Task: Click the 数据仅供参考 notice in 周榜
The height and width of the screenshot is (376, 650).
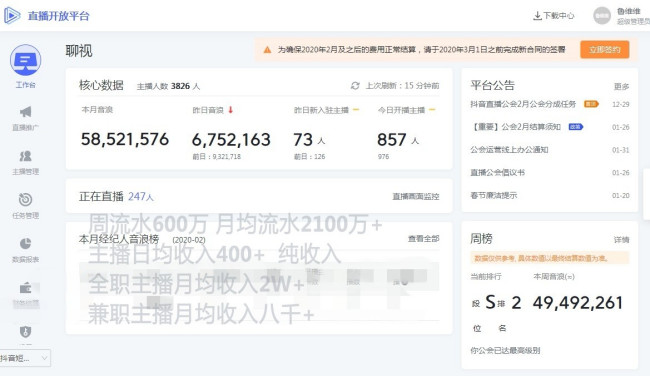Action: point(550,258)
